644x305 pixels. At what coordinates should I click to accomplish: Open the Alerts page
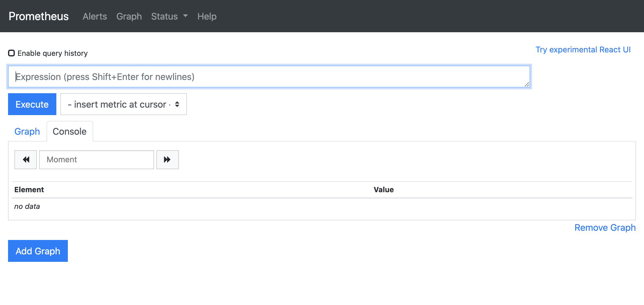[95, 16]
